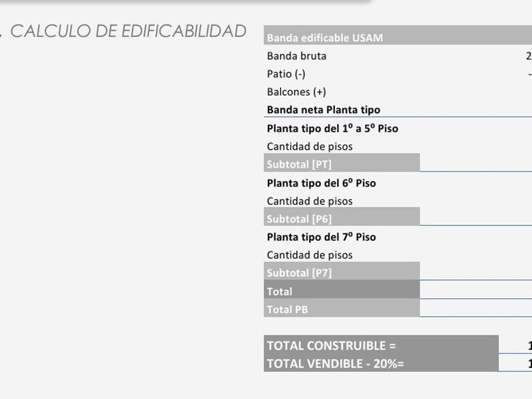Select the Banda bruta label cell

coord(296,56)
